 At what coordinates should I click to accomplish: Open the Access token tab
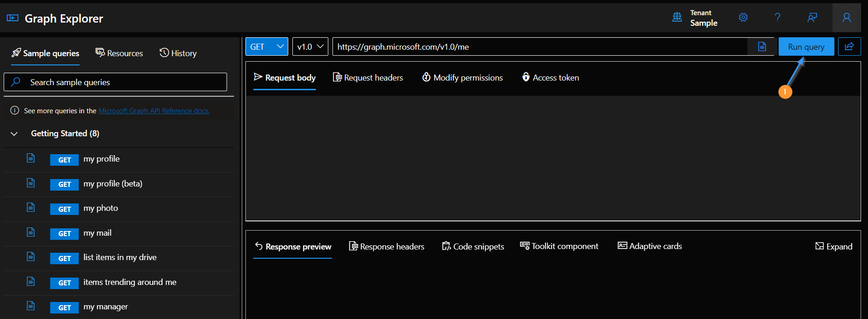coord(550,78)
